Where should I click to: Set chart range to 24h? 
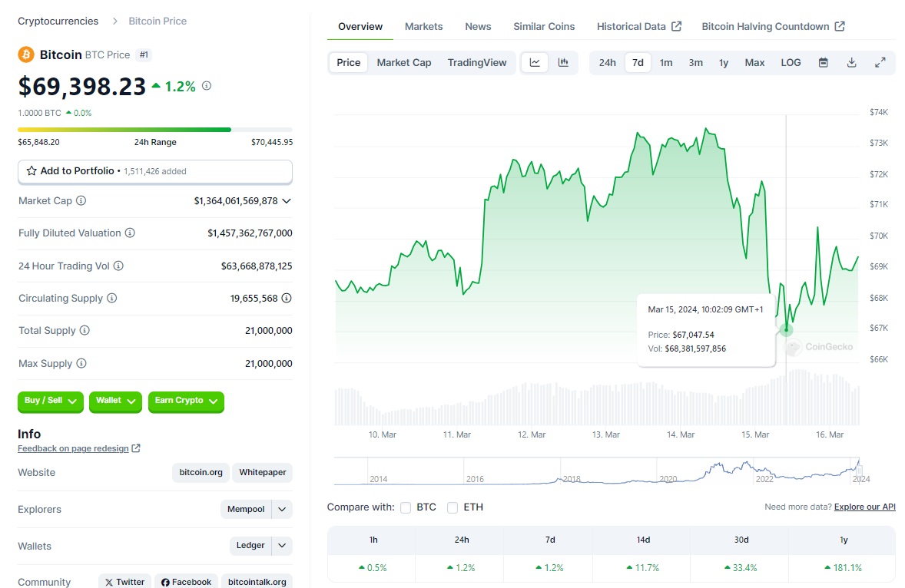[x=607, y=62]
